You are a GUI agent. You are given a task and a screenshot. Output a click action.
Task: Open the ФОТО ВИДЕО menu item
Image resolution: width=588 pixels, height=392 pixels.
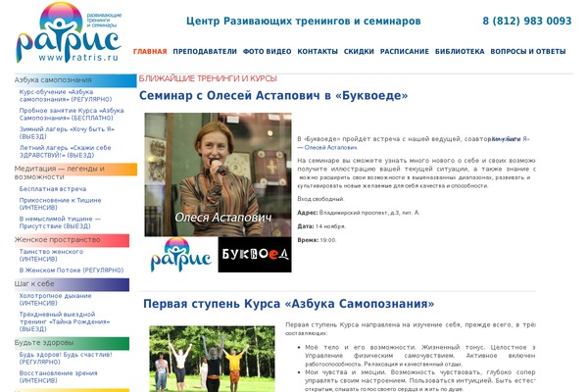267,51
